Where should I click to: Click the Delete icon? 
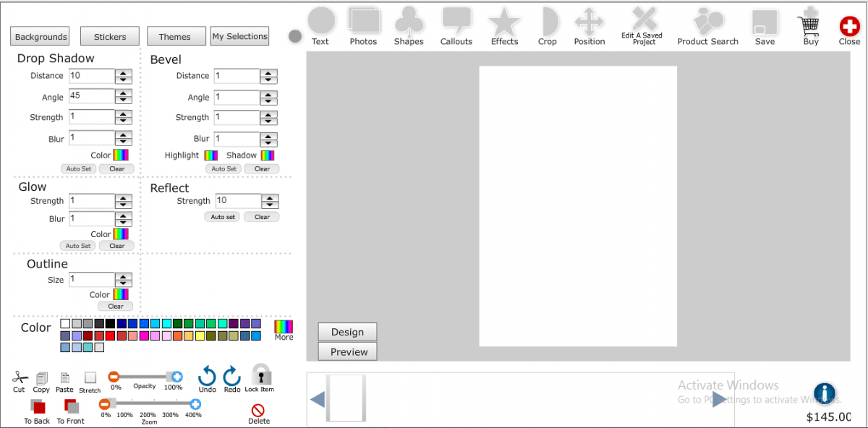[x=258, y=411]
